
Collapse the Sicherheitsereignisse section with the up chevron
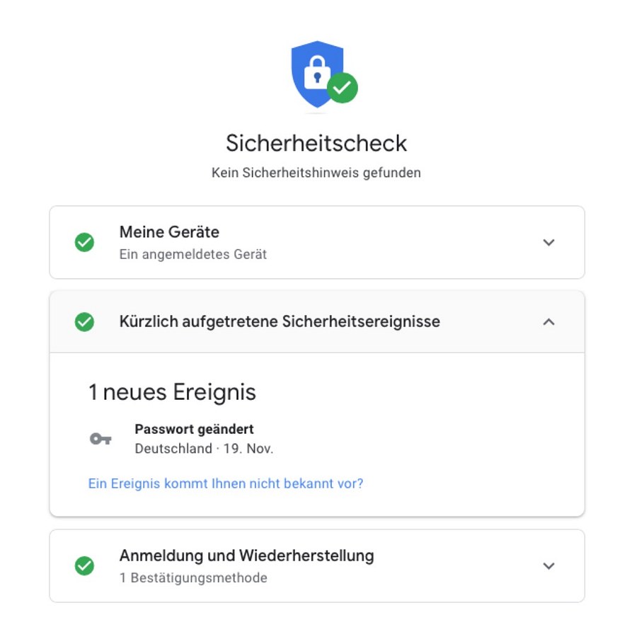coord(548,322)
